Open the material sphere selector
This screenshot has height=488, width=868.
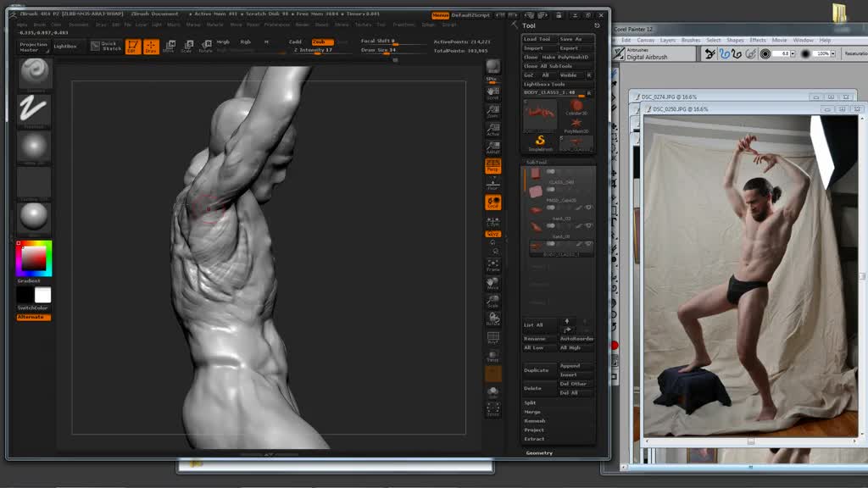34,218
